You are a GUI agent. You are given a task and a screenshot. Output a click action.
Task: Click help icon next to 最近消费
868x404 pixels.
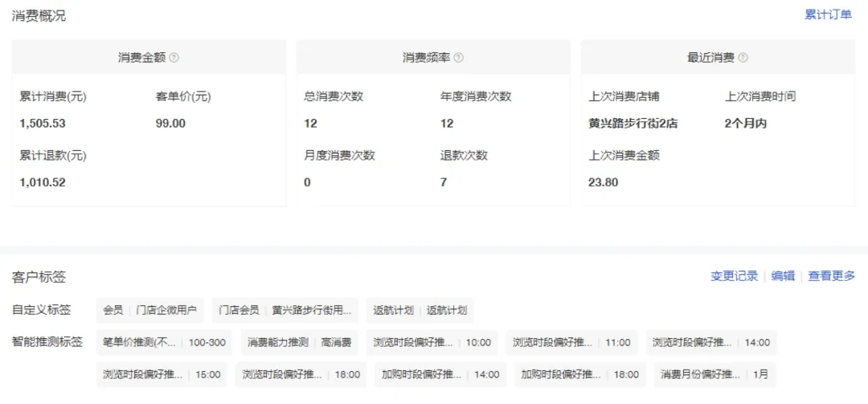pos(743,58)
